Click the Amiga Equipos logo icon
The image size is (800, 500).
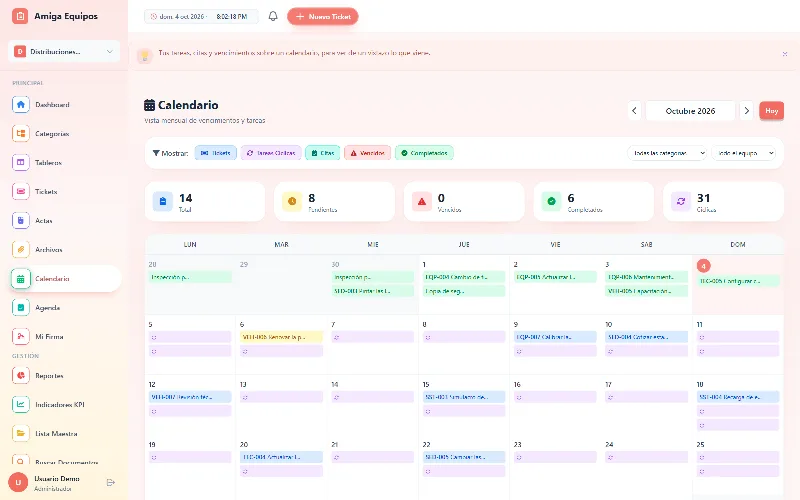pos(20,16)
